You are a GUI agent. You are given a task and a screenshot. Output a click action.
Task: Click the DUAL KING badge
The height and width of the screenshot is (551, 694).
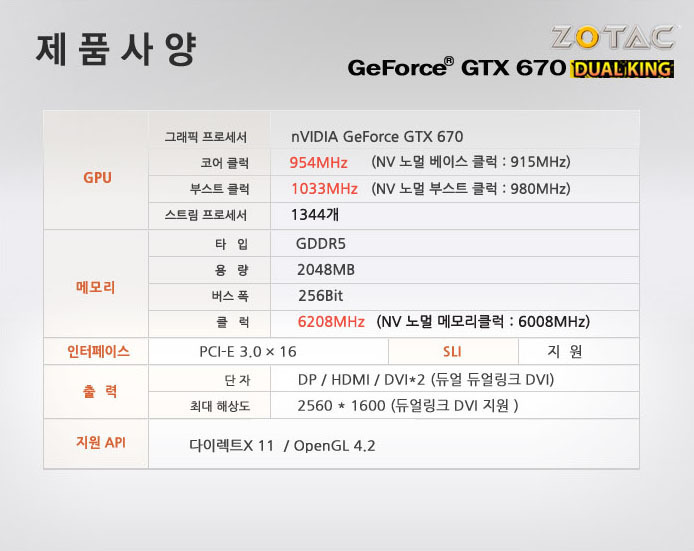[622, 69]
